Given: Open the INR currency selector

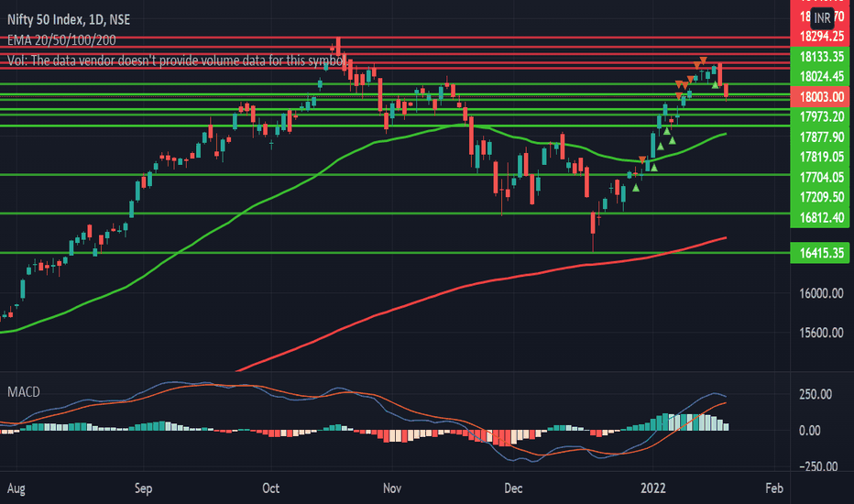Looking at the screenshot, I should point(822,17).
